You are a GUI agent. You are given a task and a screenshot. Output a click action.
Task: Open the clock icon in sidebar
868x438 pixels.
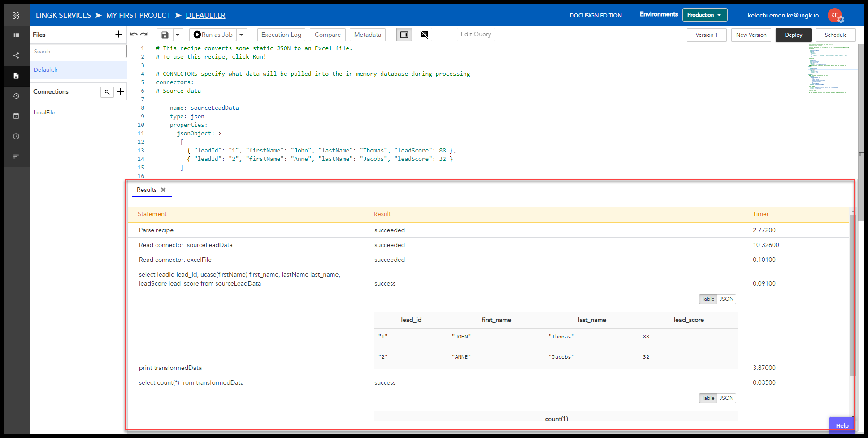click(16, 136)
